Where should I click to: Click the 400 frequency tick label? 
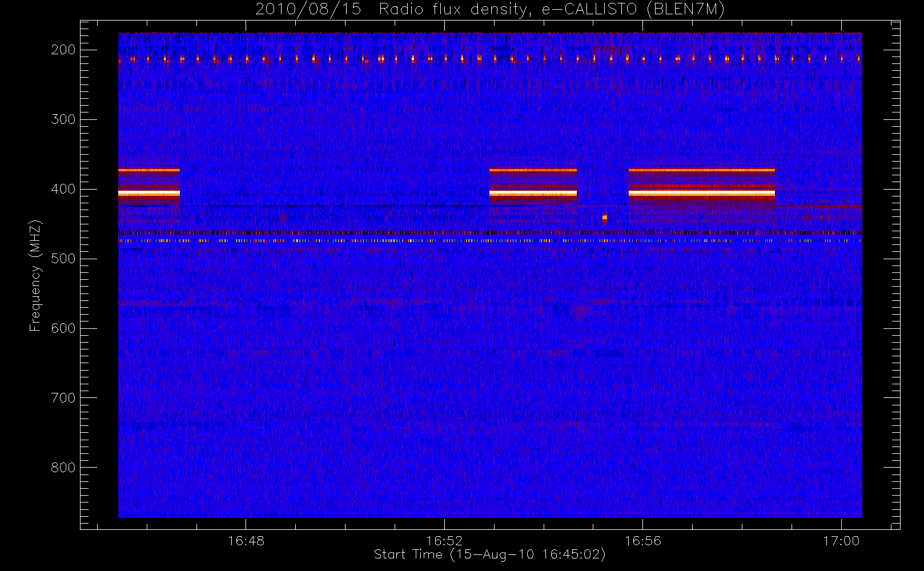[63, 189]
